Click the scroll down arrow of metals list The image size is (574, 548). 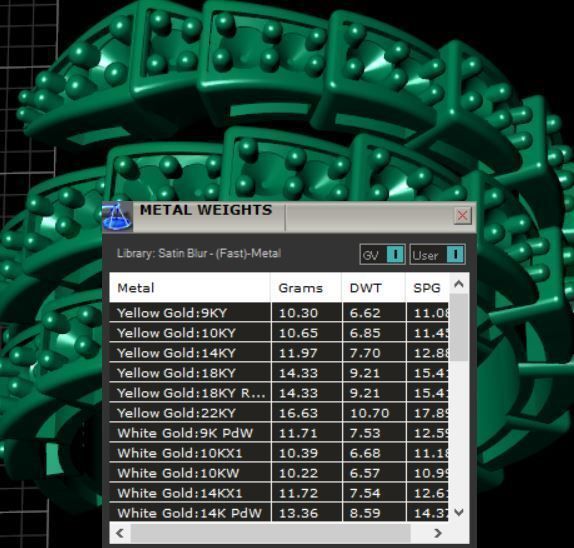[459, 512]
